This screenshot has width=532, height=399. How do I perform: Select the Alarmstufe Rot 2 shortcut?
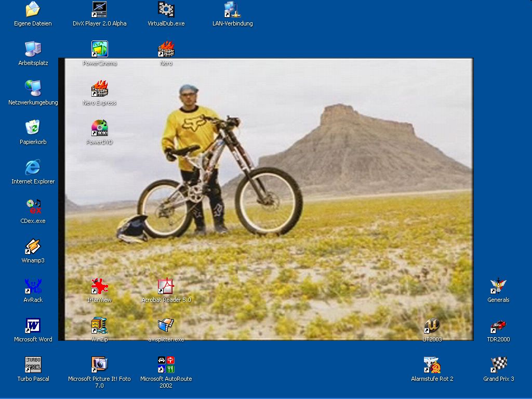[432, 365]
